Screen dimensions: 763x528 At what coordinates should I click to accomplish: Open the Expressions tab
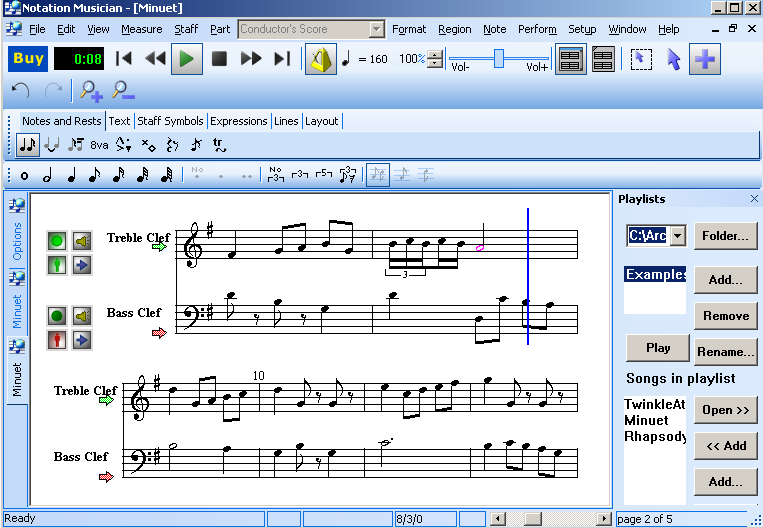point(238,121)
